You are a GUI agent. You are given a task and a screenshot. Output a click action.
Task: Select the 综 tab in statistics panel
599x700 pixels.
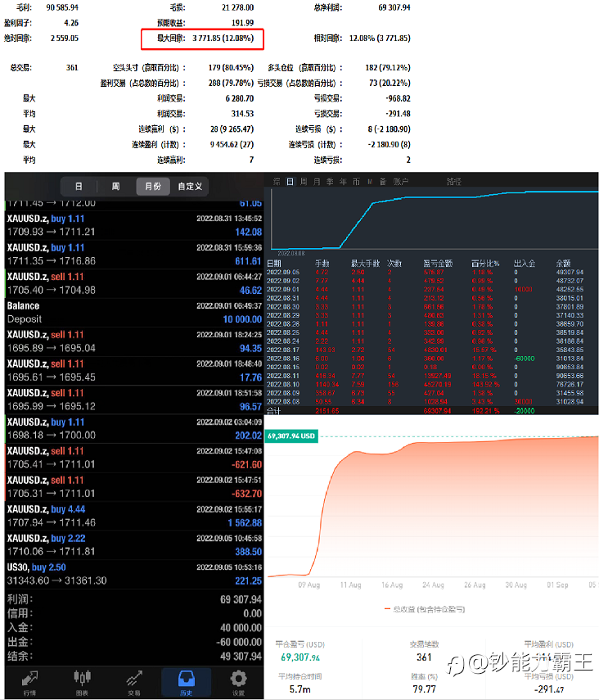tap(277, 181)
